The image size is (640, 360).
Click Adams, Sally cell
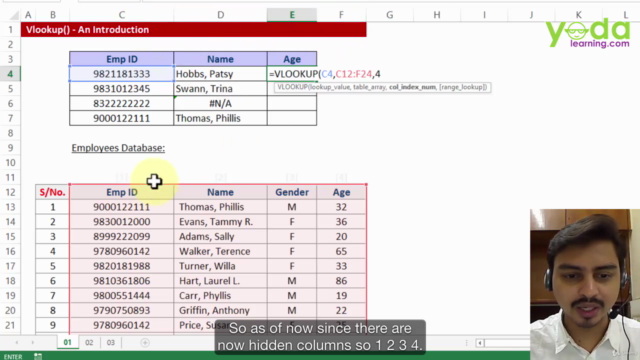(220, 236)
